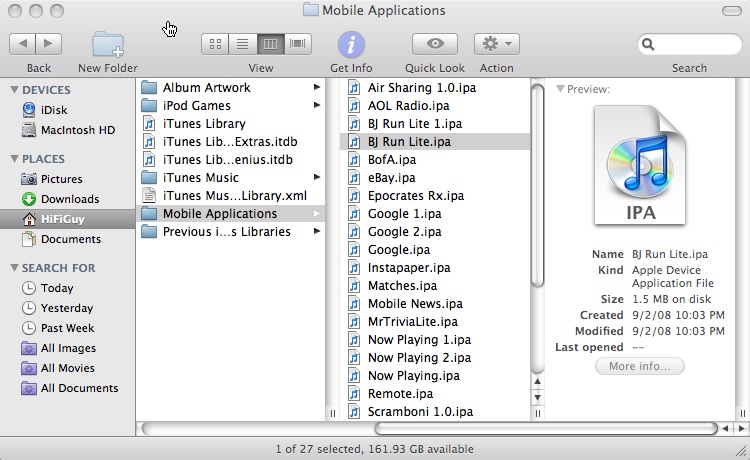The image size is (750, 460).
Task: Switch to icon view
Action: click(215, 44)
